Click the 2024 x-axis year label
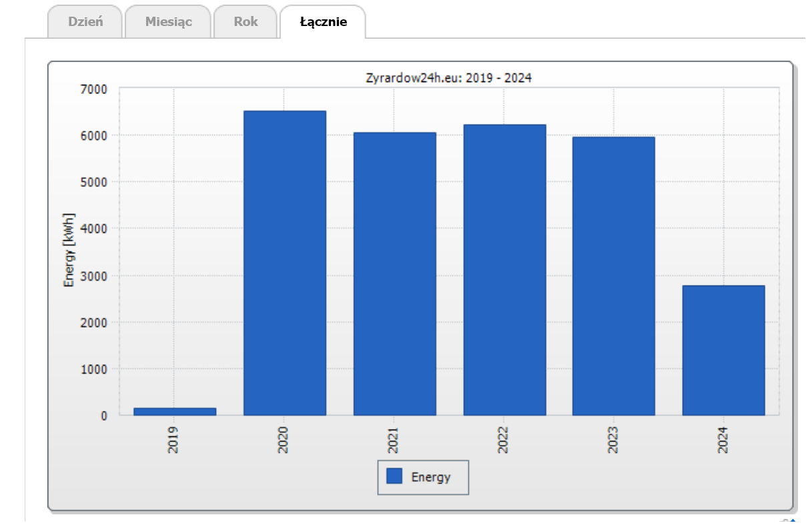This screenshot has height=525, width=812. click(x=723, y=440)
